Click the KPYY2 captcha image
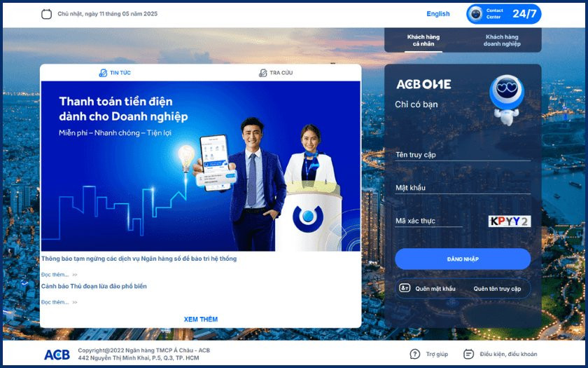 509,222
